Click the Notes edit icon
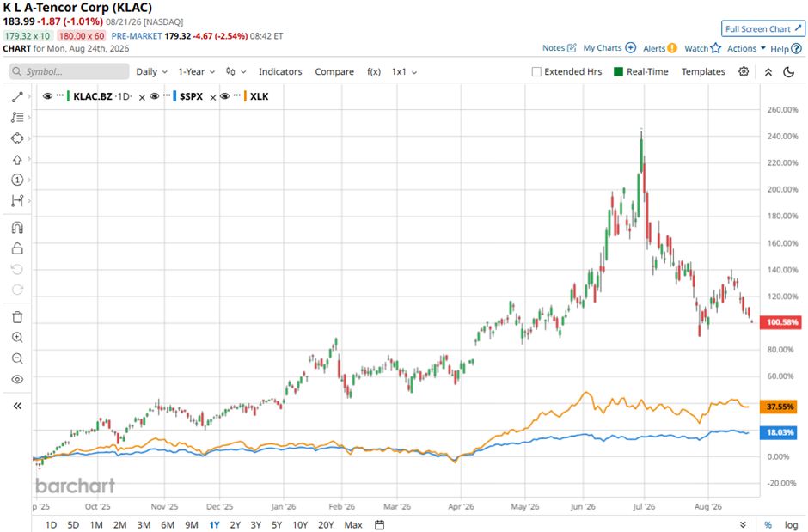 572,48
